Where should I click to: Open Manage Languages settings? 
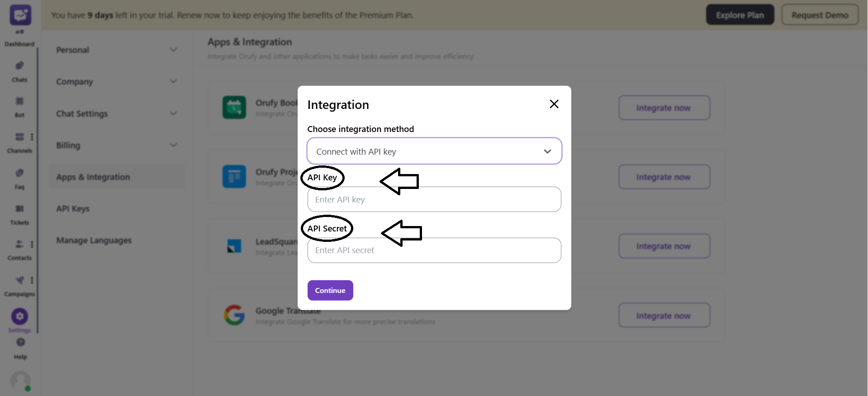click(x=94, y=240)
